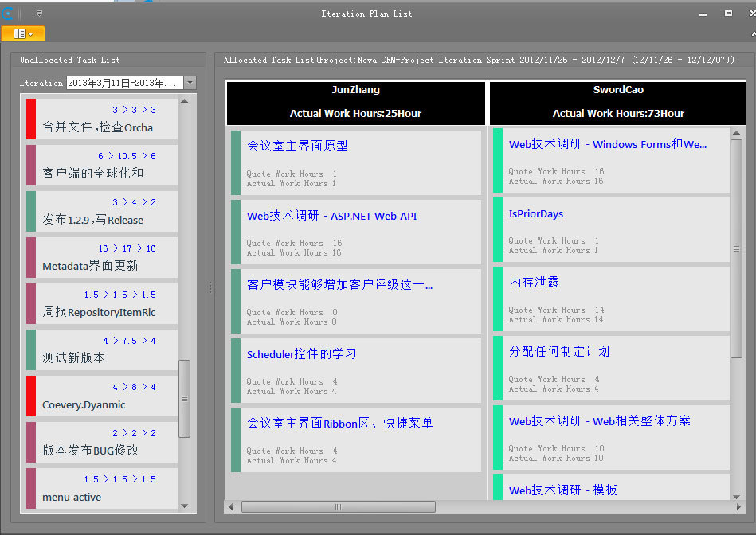Click the application logo icon in title bar
The height and width of the screenshot is (535, 756).
pos(8,14)
